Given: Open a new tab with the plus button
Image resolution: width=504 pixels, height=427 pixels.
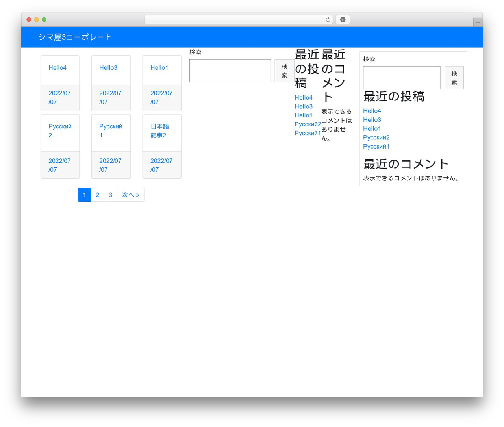Looking at the screenshot, I should click(478, 22).
